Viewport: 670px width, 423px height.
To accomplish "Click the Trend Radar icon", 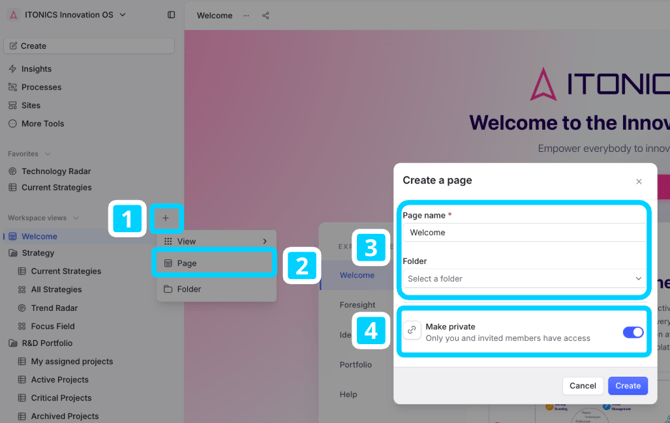I will [x=22, y=308].
